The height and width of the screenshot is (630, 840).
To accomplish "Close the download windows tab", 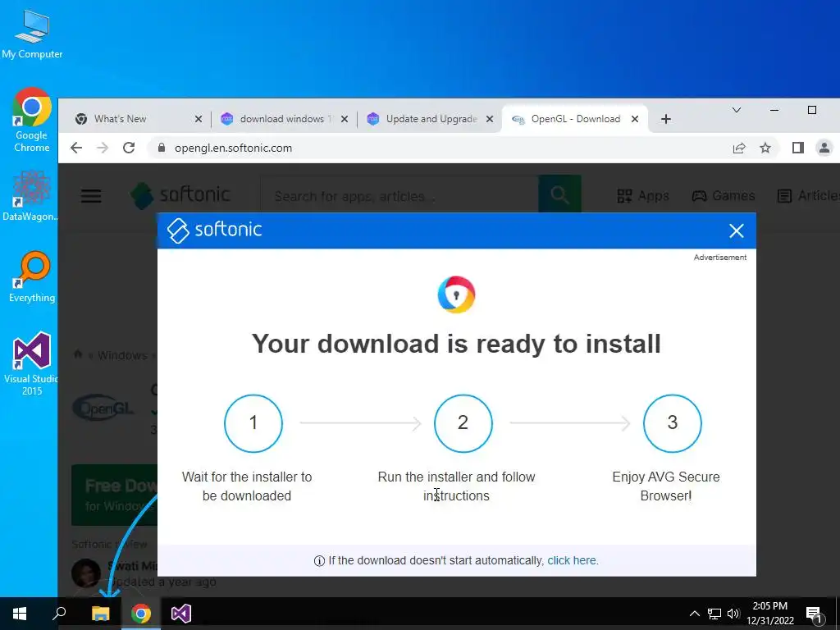I will click(x=345, y=119).
